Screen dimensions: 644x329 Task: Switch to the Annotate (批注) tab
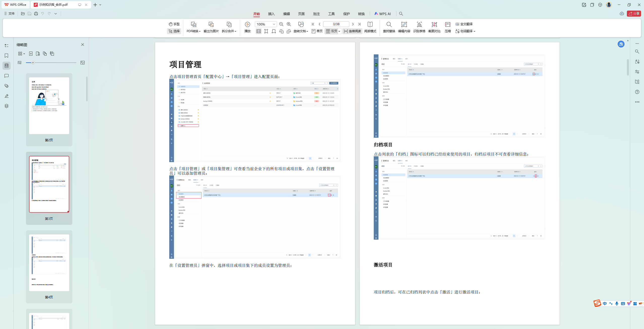[316, 14]
